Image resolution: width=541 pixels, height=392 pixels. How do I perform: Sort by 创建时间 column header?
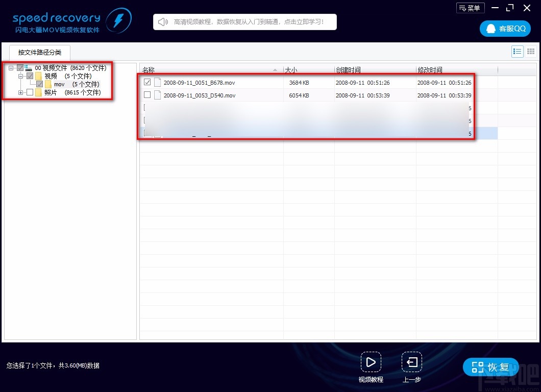[375, 70]
